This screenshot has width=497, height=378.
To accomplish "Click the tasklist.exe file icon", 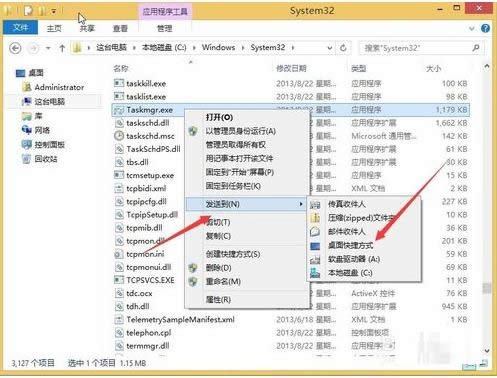I will [119, 96].
